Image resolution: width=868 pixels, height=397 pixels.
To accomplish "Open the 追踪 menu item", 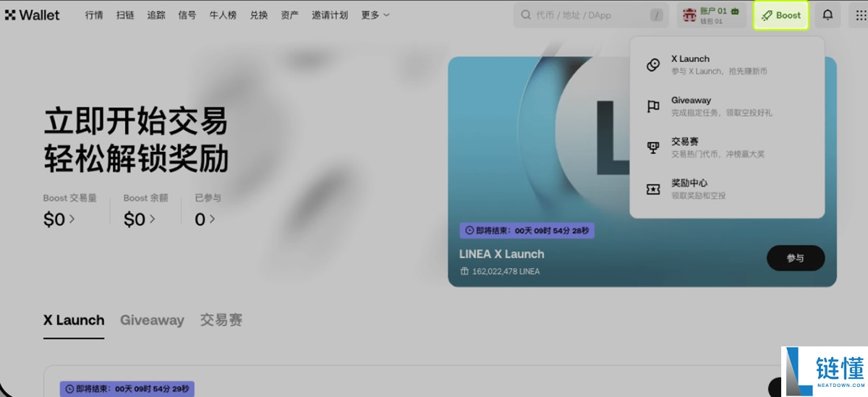I will tap(156, 14).
